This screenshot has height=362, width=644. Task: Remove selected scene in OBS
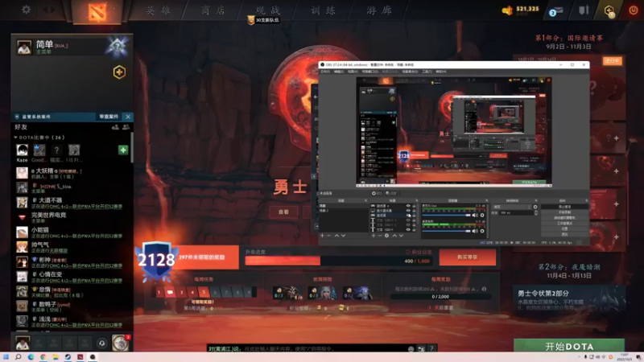click(328, 236)
